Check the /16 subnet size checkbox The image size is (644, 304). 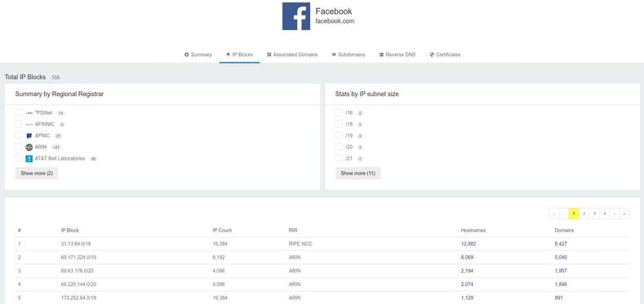339,112
